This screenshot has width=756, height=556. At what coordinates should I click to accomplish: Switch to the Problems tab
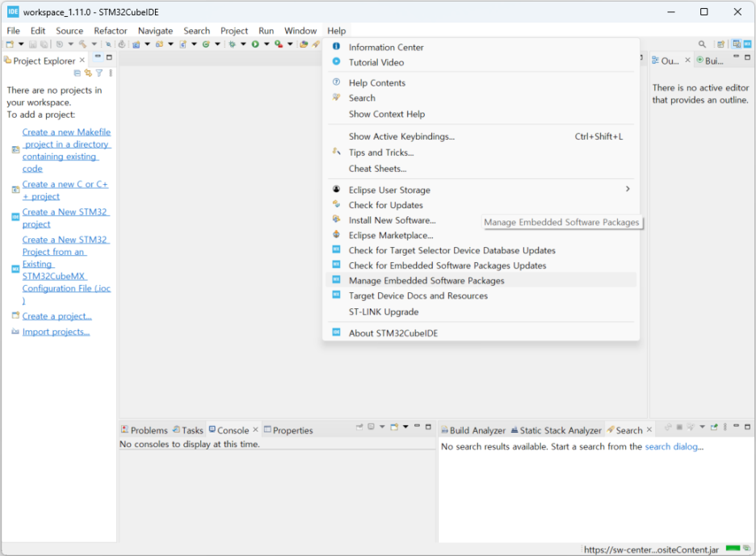[145, 430]
